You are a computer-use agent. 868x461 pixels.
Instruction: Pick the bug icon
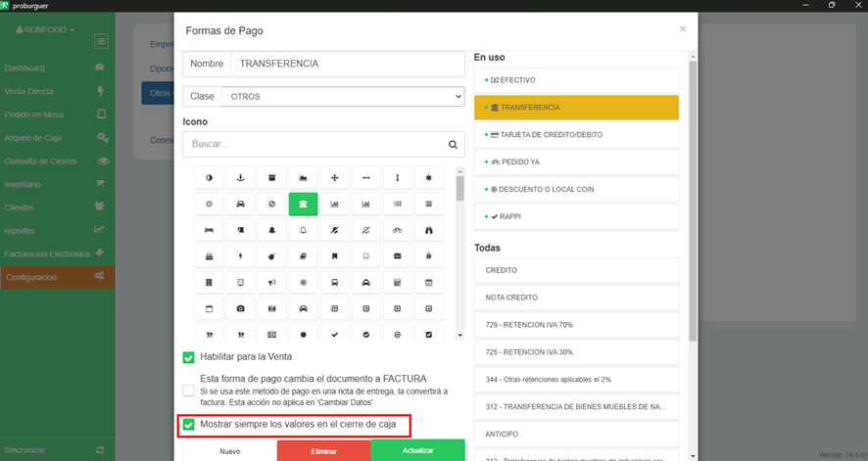(428, 256)
